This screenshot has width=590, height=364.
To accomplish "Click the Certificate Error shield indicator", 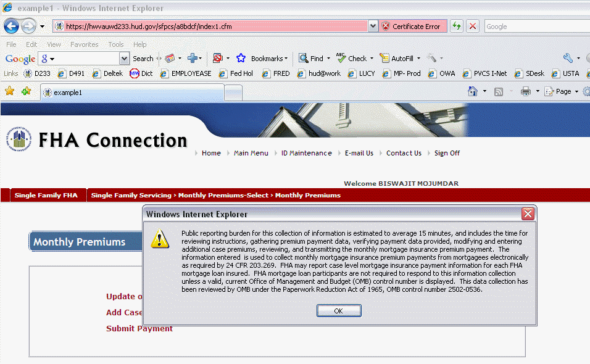I will tap(411, 27).
